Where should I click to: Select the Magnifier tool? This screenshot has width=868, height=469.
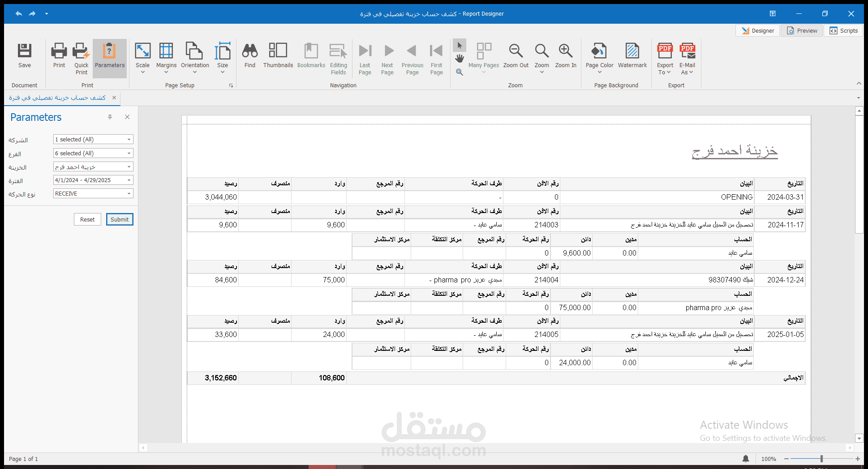(460, 72)
